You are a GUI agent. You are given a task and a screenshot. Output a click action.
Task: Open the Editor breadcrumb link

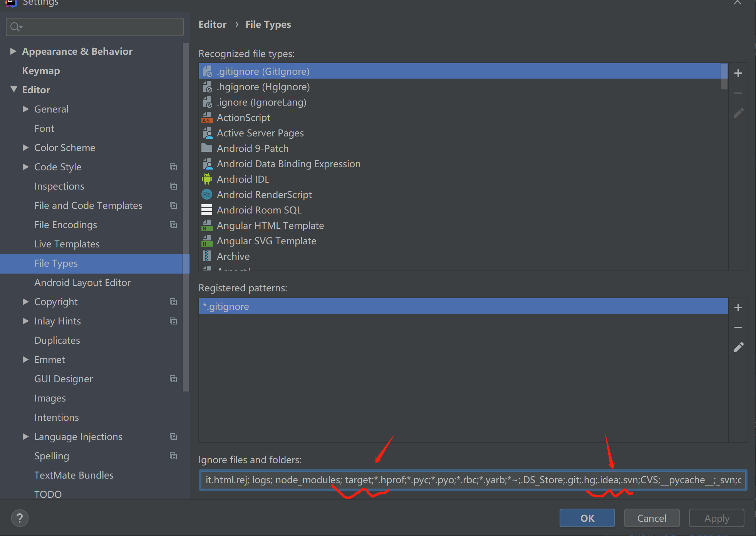pos(212,24)
